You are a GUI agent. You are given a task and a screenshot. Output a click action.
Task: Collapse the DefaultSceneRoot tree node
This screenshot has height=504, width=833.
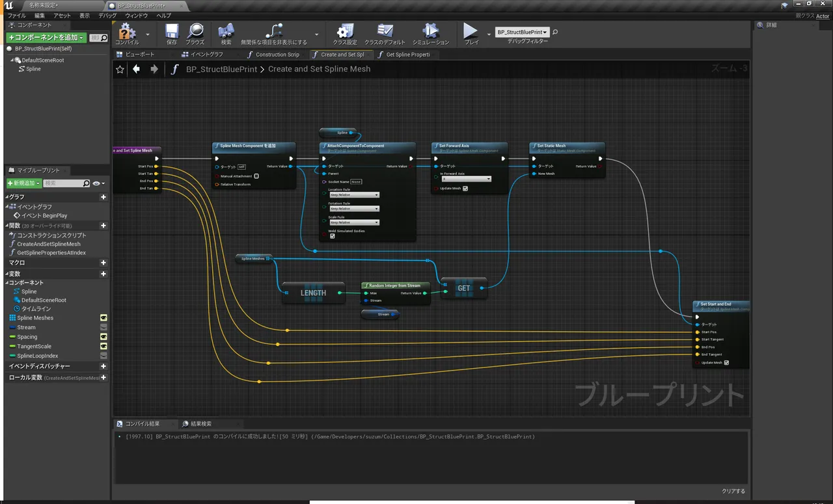click(x=12, y=60)
